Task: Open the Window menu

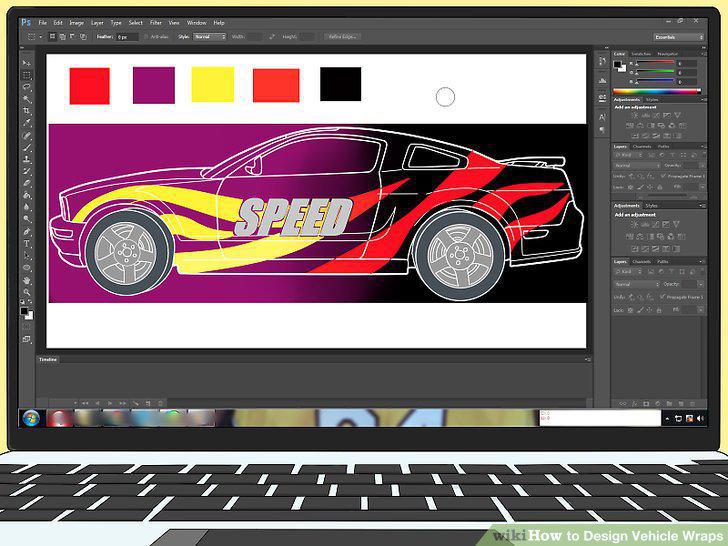Action: coord(196,22)
